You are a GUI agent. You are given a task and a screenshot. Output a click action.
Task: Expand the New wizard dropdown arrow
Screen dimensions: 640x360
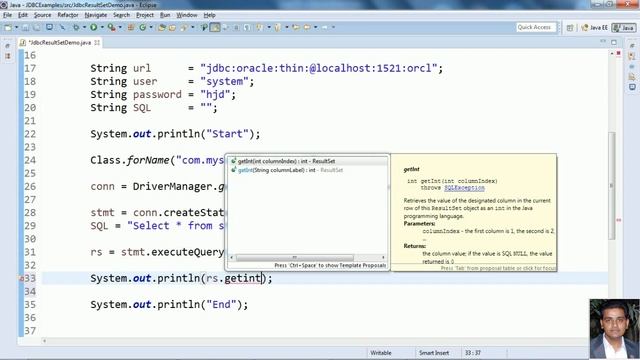(16, 27)
